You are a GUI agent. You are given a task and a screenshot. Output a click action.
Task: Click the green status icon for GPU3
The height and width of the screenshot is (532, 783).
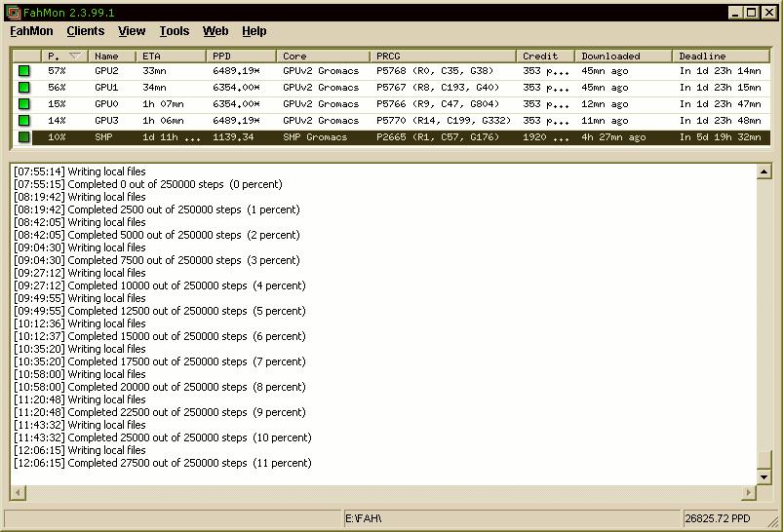[23, 120]
